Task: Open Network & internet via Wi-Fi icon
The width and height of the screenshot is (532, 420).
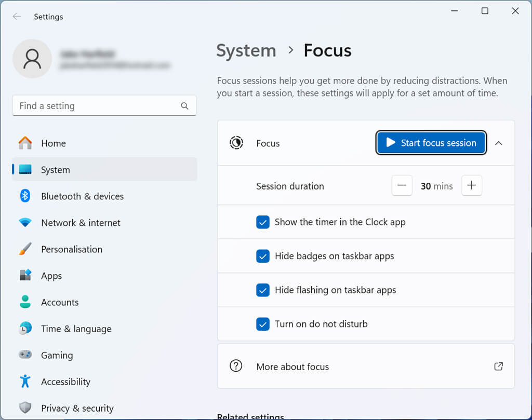Action: (25, 223)
